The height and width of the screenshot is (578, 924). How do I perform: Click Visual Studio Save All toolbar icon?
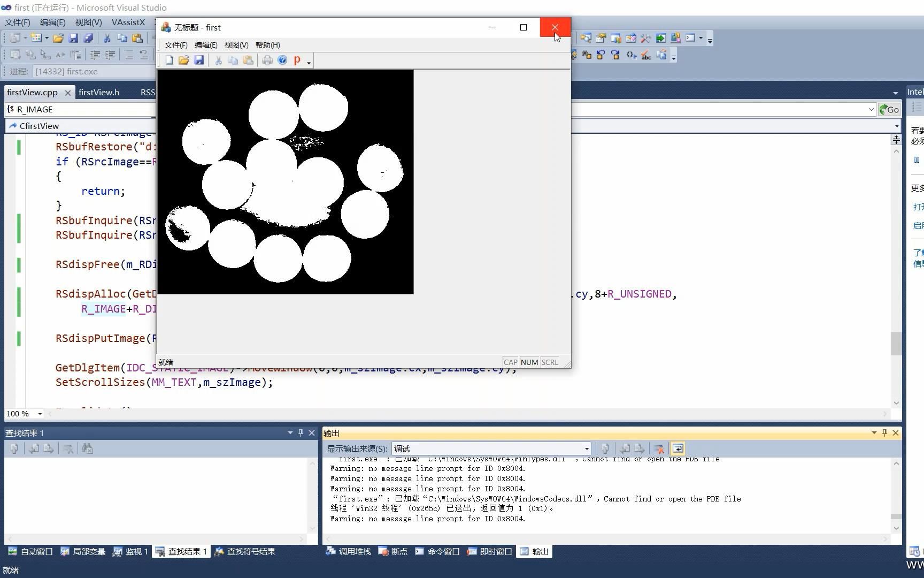(88, 38)
